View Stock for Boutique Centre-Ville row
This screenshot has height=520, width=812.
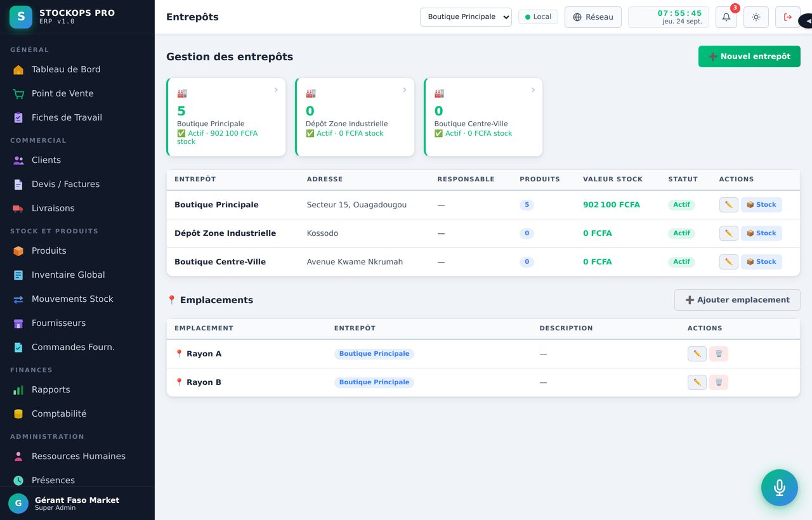[x=761, y=262]
